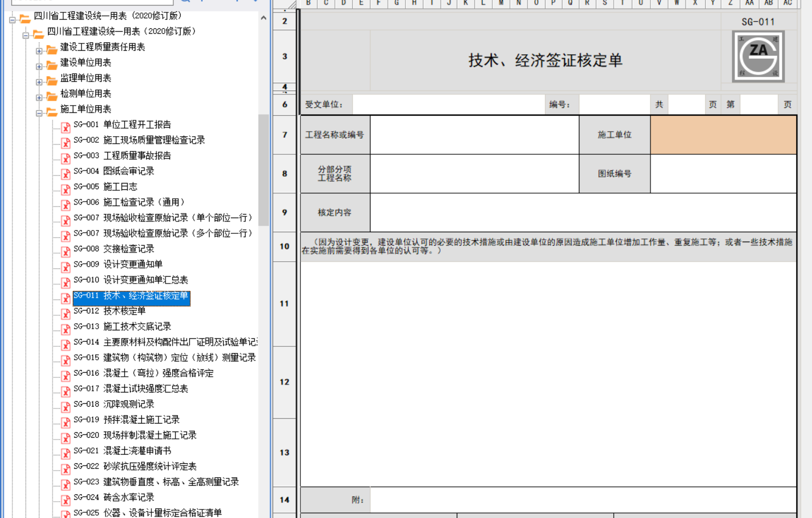Screen dimensions: 812x518
Task: Click the file icon for SG-012 技术核定单
Action: 66,314
